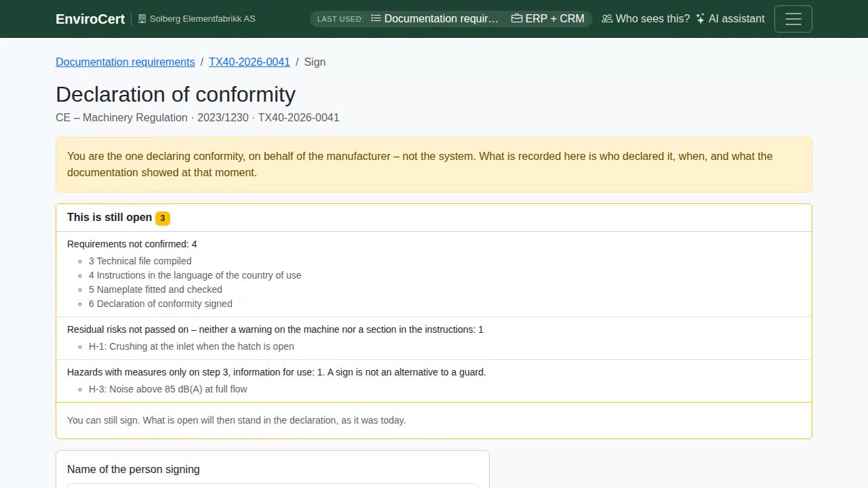868x488 pixels.
Task: Open the 'Who sees this?' link
Action: pos(646,18)
